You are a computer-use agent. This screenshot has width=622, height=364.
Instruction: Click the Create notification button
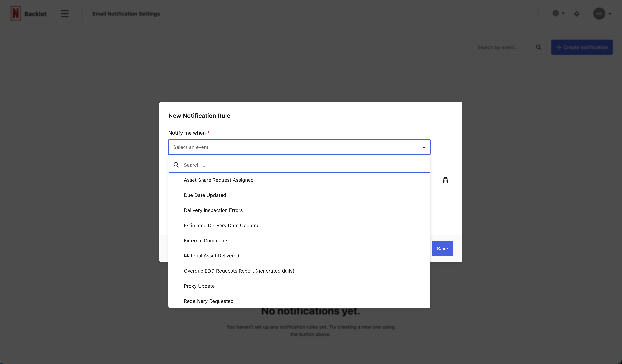(582, 47)
